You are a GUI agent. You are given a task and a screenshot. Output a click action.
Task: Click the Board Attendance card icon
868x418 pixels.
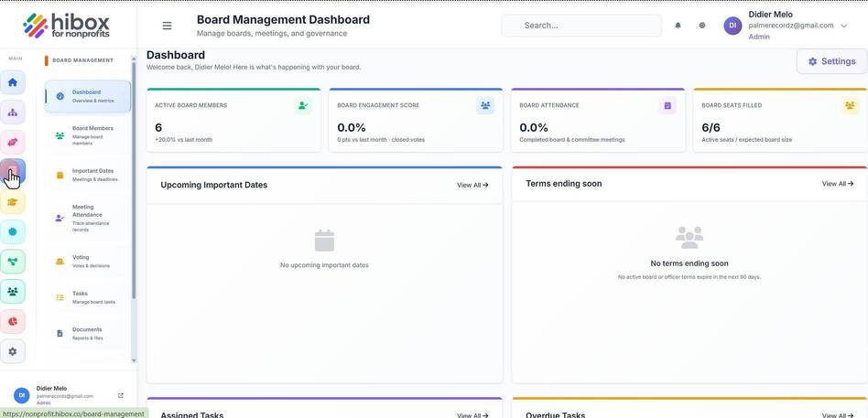667,105
